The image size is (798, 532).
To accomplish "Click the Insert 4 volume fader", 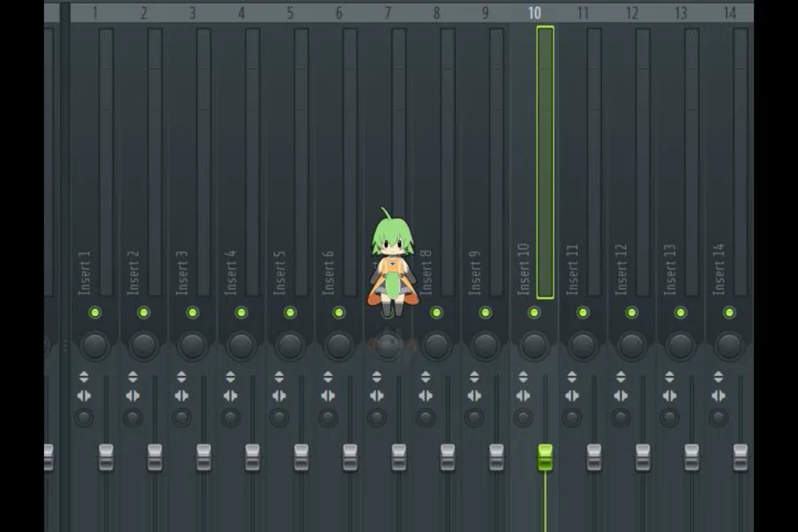I will pyautogui.click(x=253, y=458).
